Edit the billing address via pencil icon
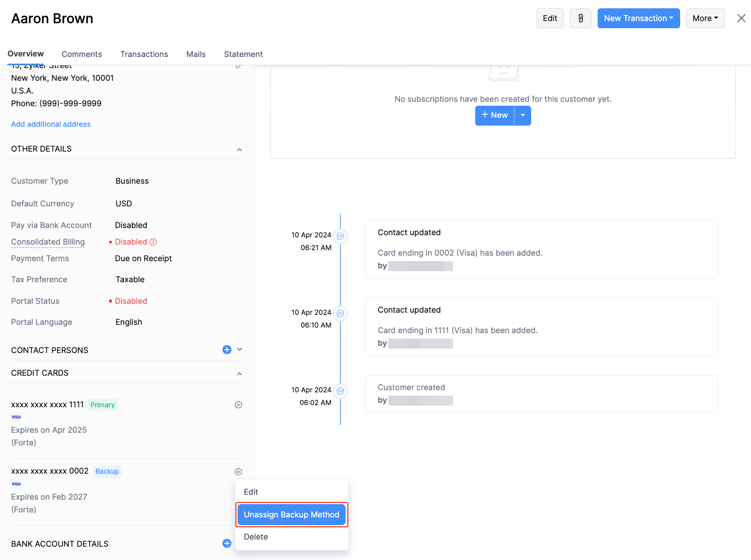This screenshot has height=560, width=751. (238, 65)
